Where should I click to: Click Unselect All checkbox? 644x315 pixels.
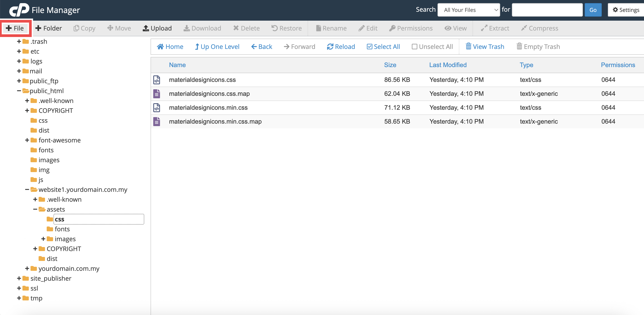[414, 47]
